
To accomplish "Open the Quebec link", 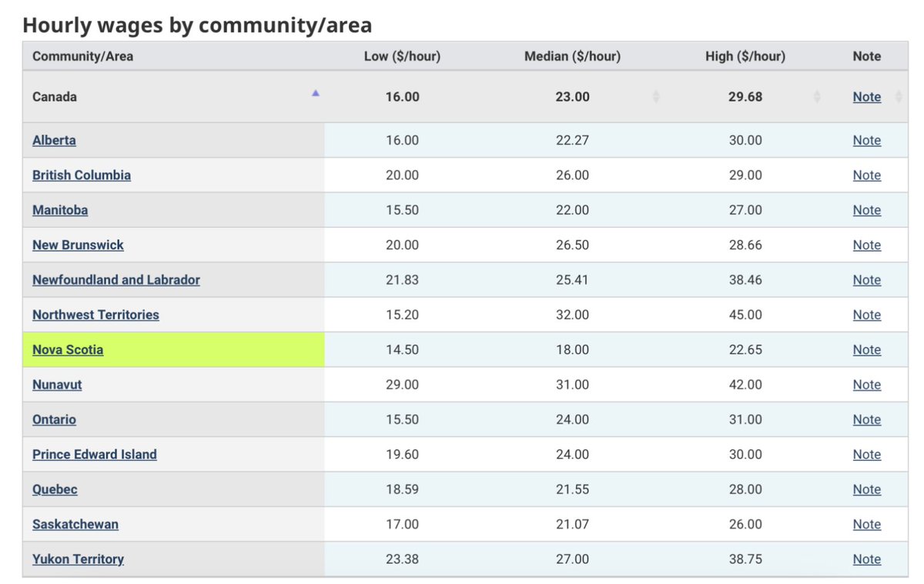I will pyautogui.click(x=55, y=489).
